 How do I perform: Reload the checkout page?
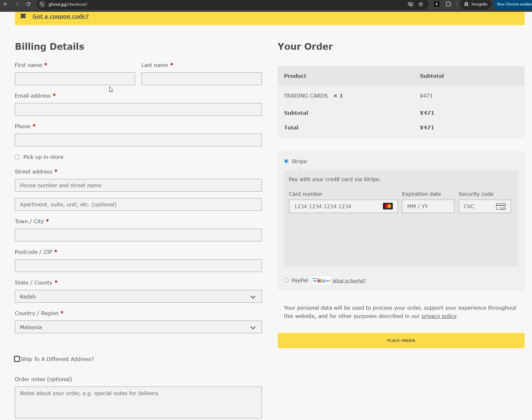[x=28, y=4]
